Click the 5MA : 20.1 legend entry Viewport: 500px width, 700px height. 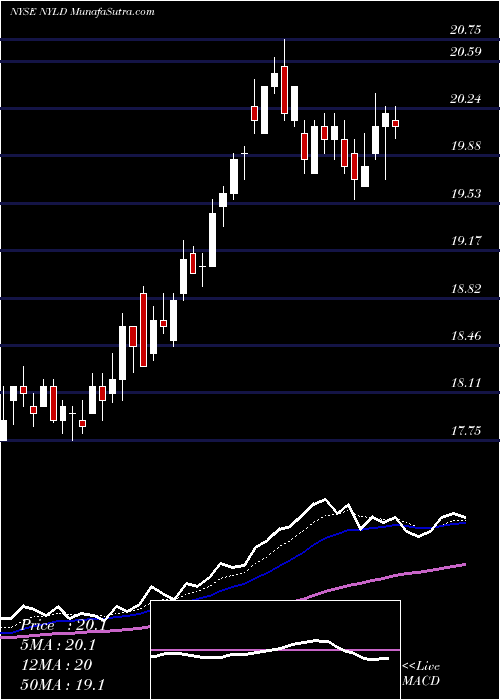coord(58,645)
